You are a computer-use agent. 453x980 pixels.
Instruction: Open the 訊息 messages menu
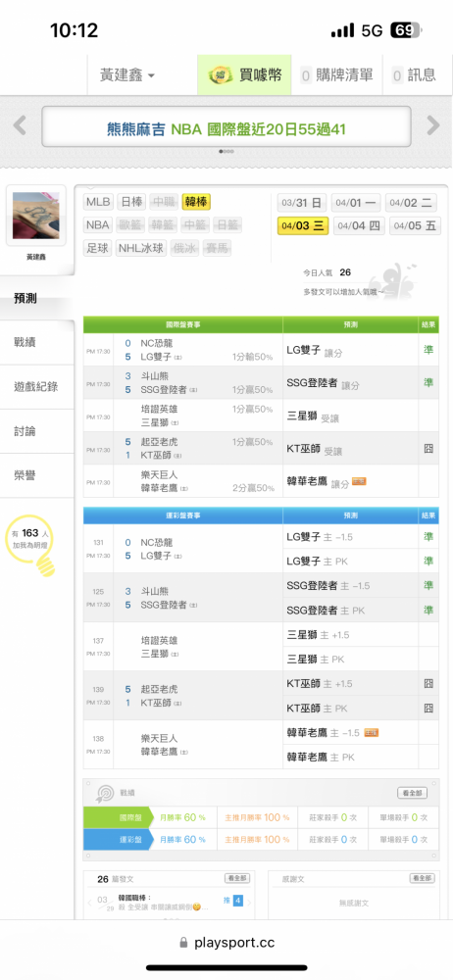[x=415, y=75]
